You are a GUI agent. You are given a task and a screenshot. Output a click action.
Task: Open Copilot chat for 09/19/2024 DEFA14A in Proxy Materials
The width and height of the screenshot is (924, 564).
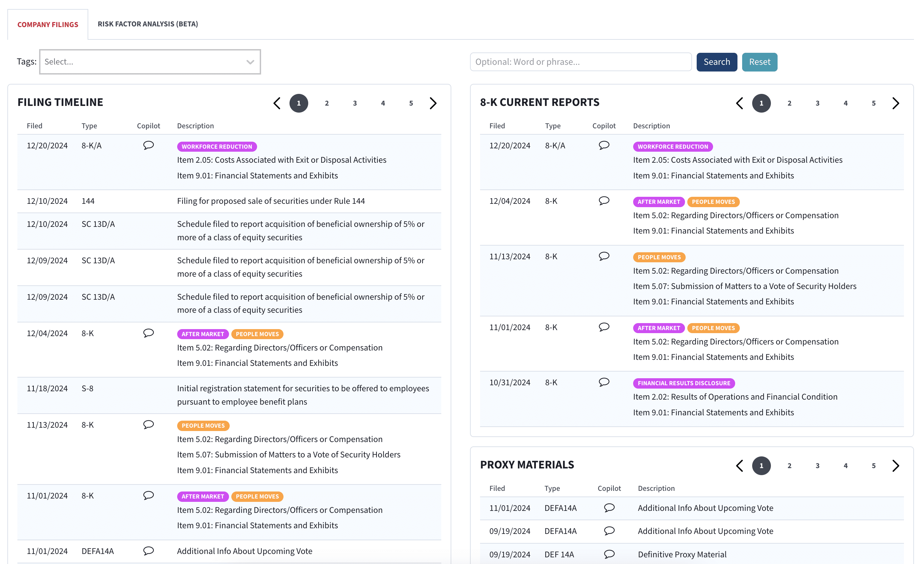[x=609, y=531]
